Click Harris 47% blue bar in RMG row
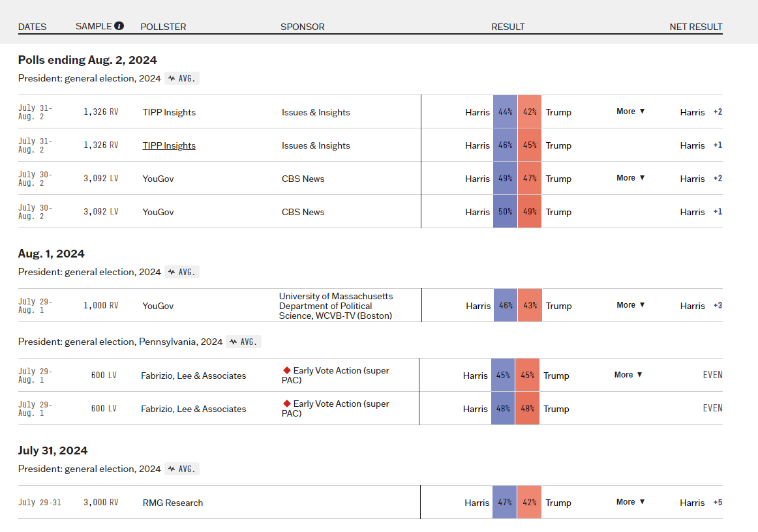Image resolution: width=758 pixels, height=532 pixels. click(x=505, y=502)
